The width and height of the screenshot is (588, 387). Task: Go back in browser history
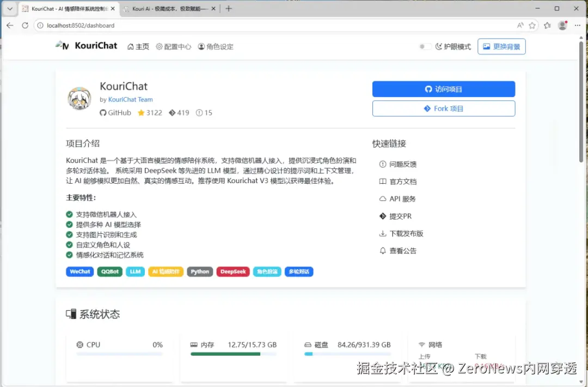[10, 25]
